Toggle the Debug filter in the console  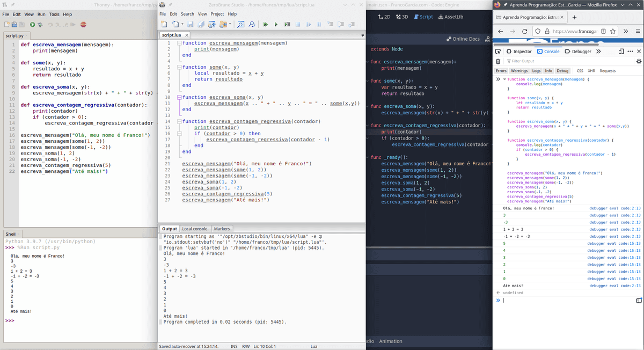click(x=562, y=71)
